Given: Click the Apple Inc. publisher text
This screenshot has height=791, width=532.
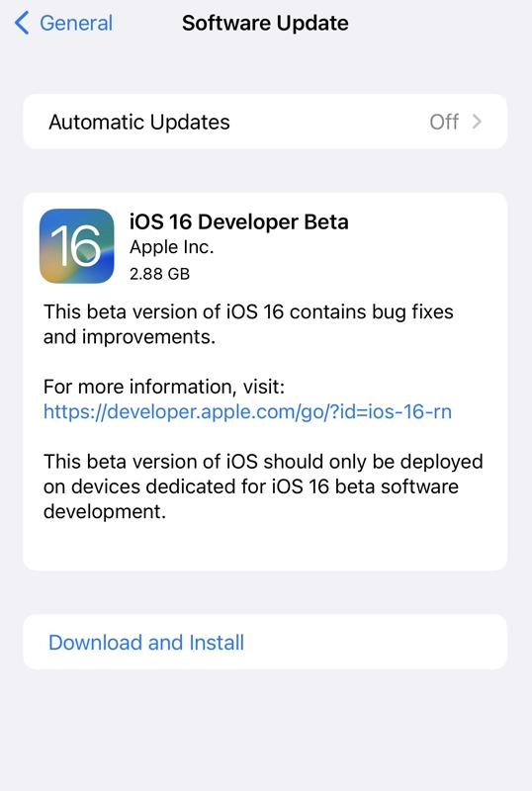Looking at the screenshot, I should point(172,247).
